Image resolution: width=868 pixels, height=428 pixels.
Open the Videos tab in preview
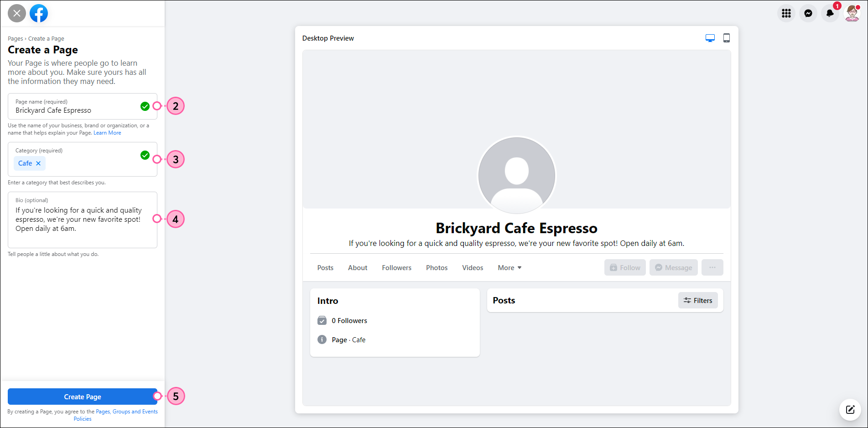[x=473, y=268]
